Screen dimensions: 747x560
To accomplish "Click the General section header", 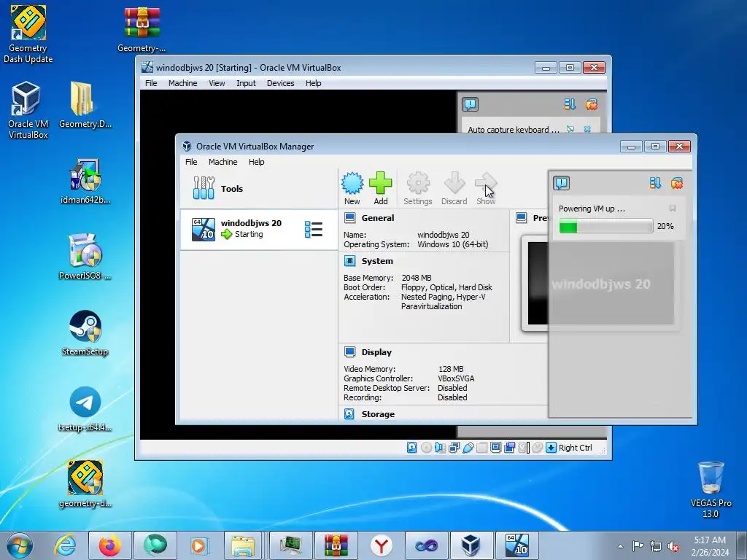I will point(378,218).
